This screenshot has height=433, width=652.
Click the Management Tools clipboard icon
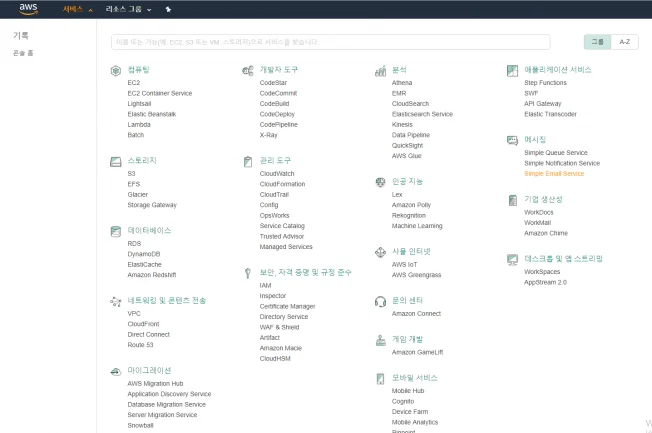(248, 161)
